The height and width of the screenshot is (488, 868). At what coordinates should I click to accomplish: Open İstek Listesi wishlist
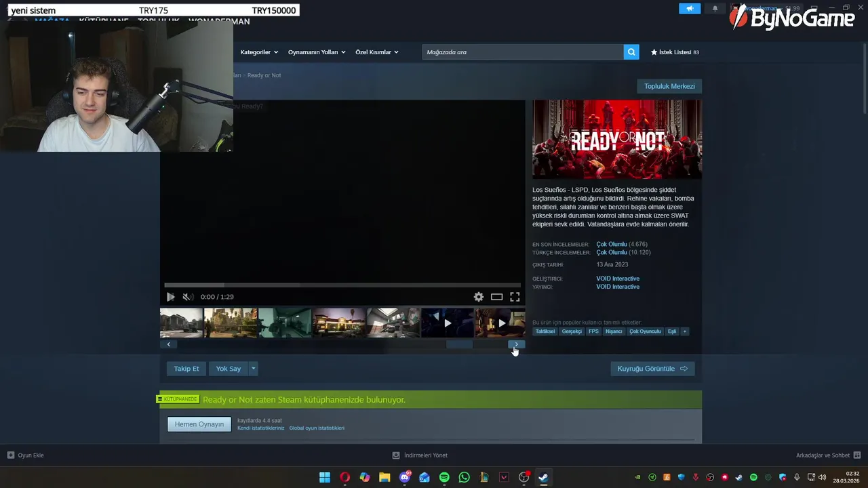click(x=675, y=52)
